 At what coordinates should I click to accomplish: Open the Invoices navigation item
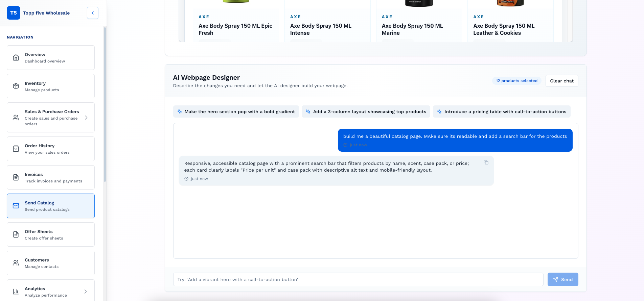point(51,177)
